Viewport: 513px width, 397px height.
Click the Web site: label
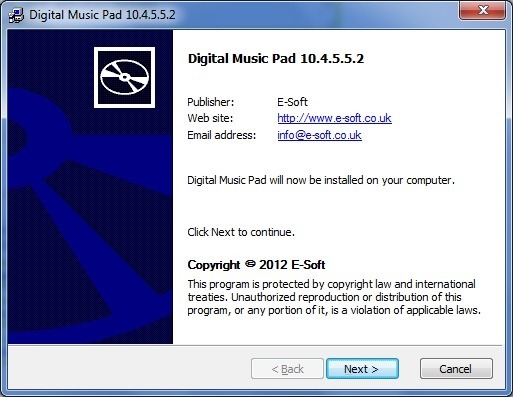tap(210, 118)
